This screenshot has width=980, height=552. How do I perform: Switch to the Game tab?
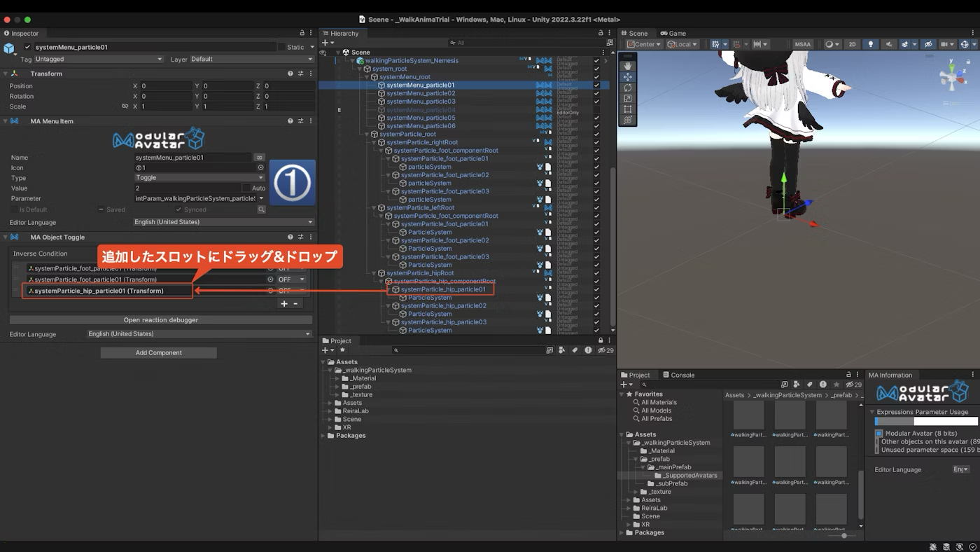pyautogui.click(x=673, y=33)
